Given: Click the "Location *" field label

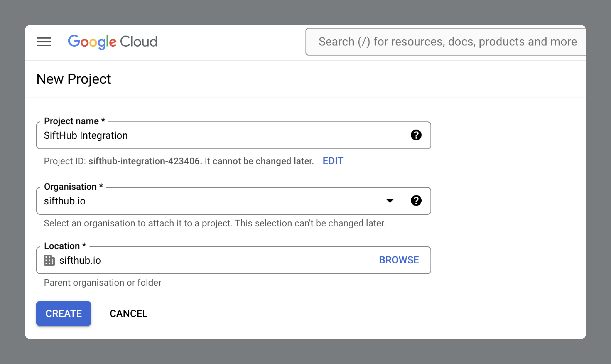Looking at the screenshot, I should [65, 246].
